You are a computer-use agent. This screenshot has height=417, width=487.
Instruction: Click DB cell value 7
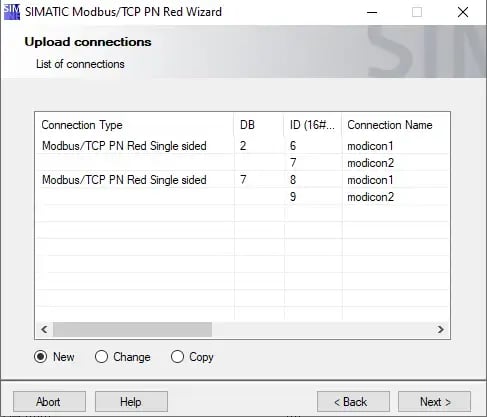(243, 180)
